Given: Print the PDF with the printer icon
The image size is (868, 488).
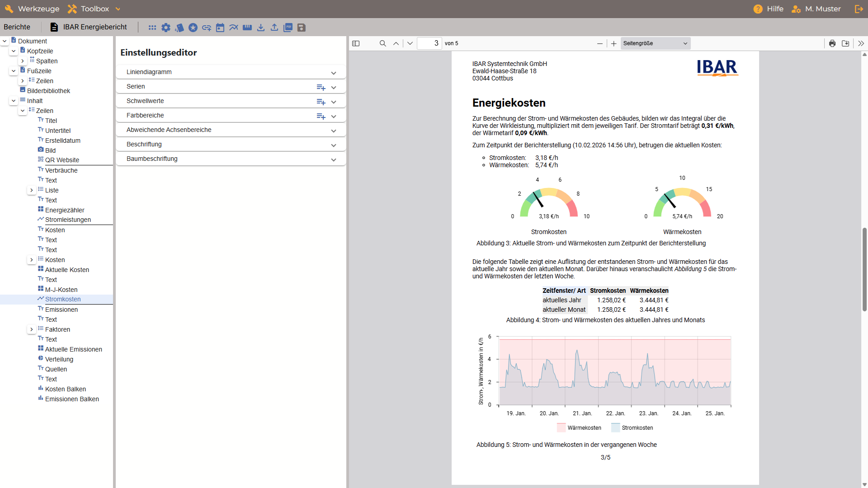Looking at the screenshot, I should click(832, 43).
